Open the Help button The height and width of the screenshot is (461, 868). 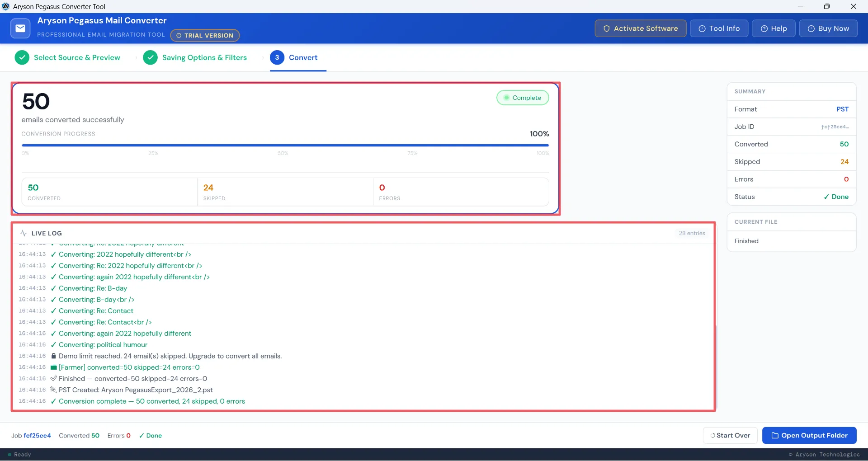pyautogui.click(x=774, y=28)
